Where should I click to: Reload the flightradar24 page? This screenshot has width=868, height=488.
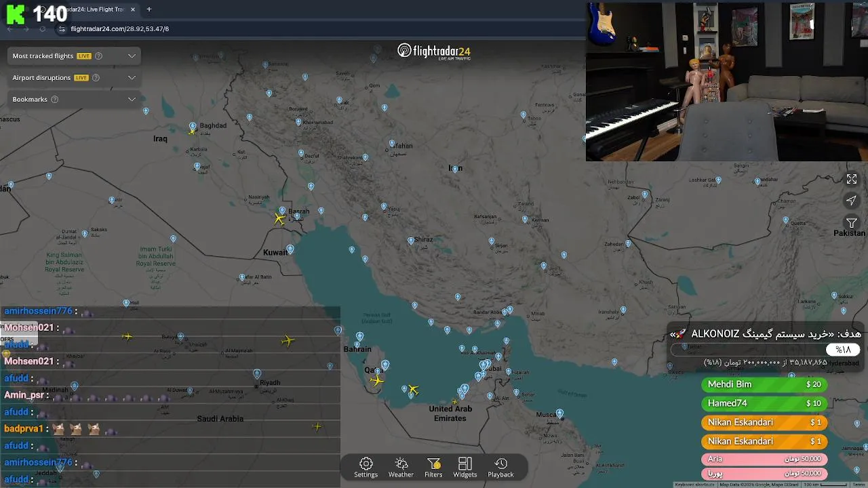tap(43, 29)
